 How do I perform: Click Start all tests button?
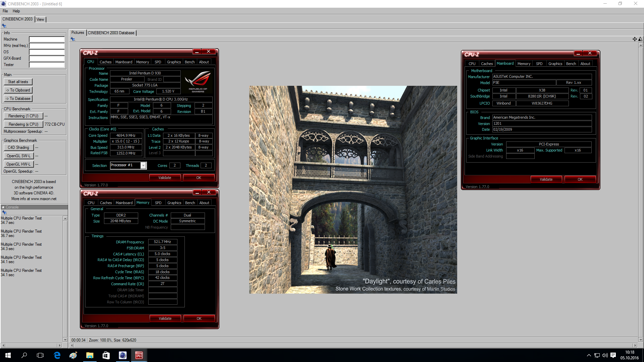click(18, 82)
